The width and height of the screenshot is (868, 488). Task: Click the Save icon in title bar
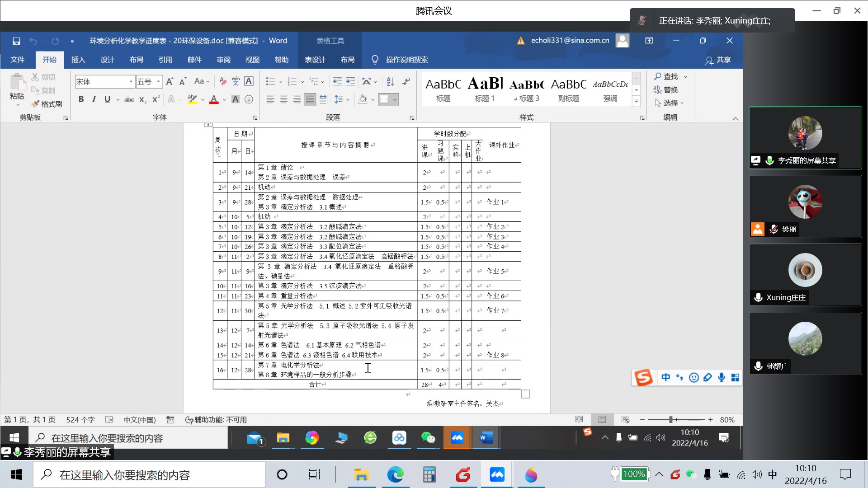[x=16, y=41]
